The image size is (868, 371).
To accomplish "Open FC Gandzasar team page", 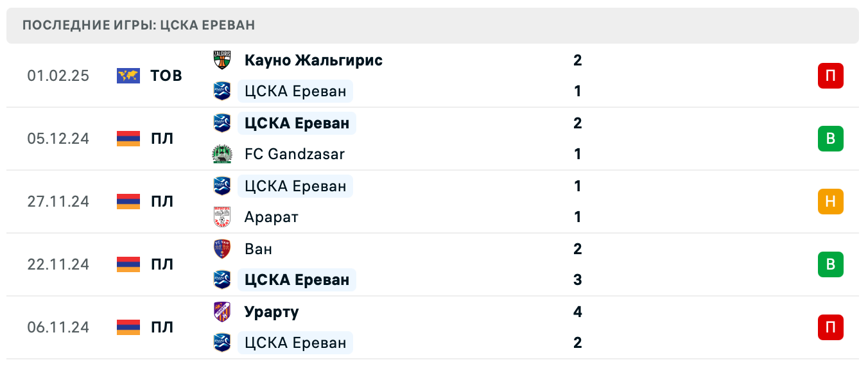I will (295, 154).
